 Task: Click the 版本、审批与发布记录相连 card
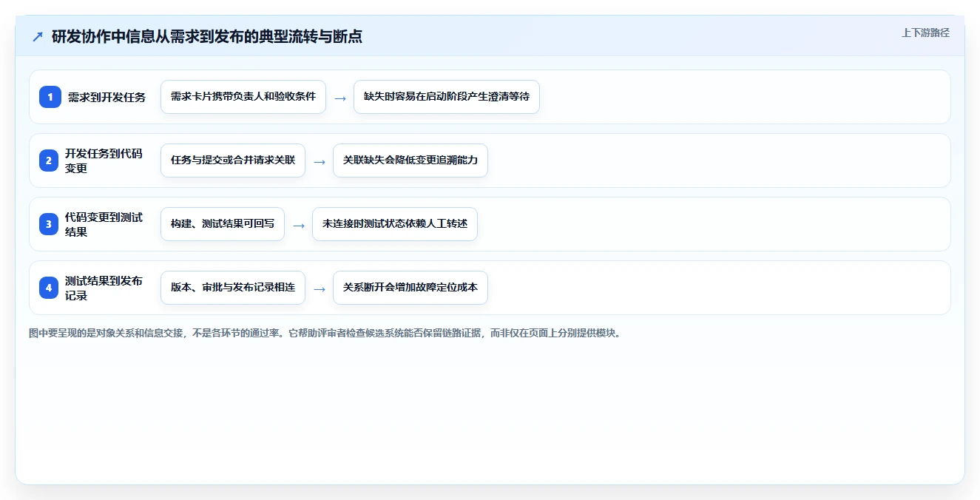233,288
